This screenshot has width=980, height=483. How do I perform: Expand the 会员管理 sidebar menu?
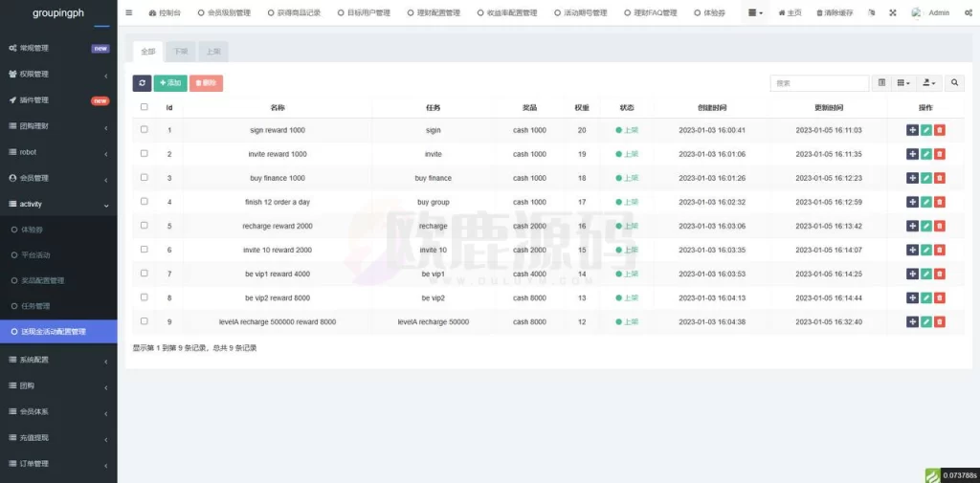pos(58,178)
